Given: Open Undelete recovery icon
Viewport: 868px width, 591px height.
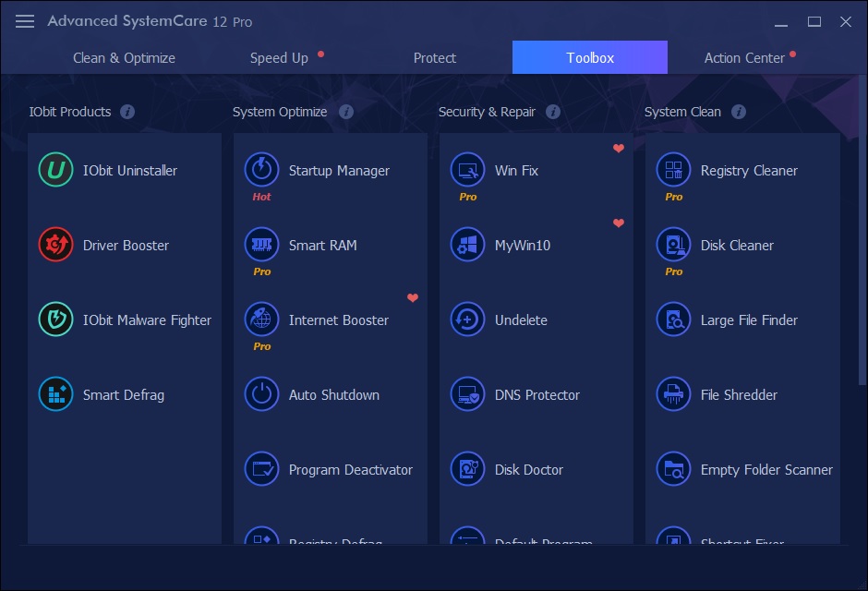Looking at the screenshot, I should pos(468,320).
